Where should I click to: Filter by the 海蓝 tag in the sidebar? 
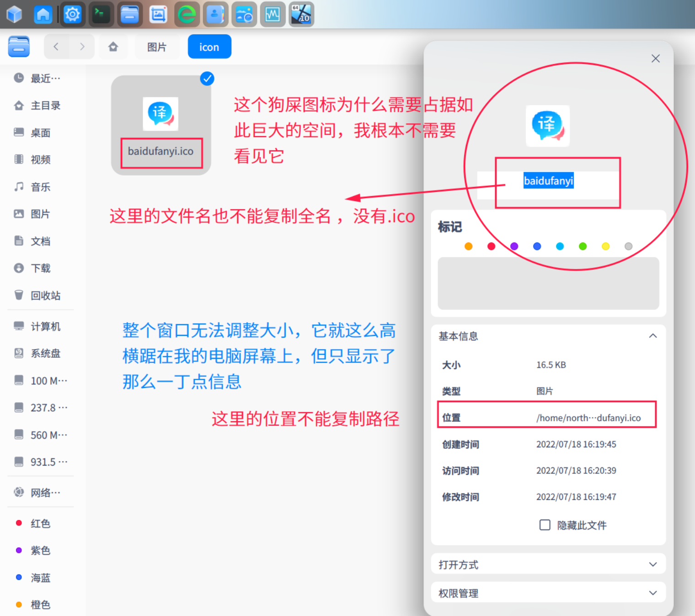click(41, 578)
